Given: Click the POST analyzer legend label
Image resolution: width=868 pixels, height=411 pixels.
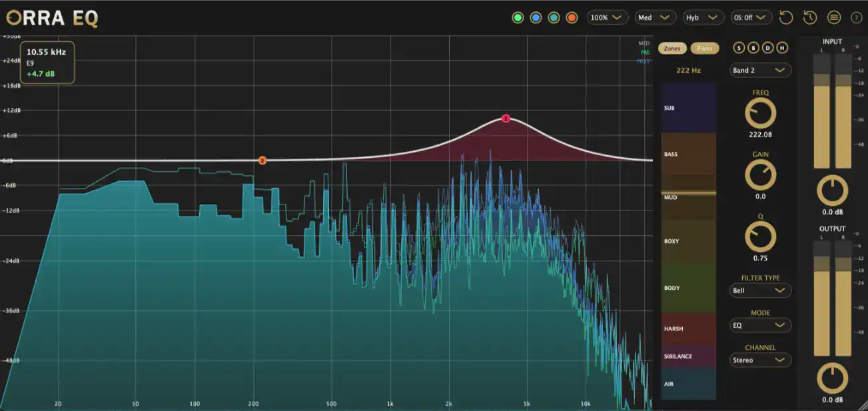Looking at the screenshot, I should (x=644, y=61).
